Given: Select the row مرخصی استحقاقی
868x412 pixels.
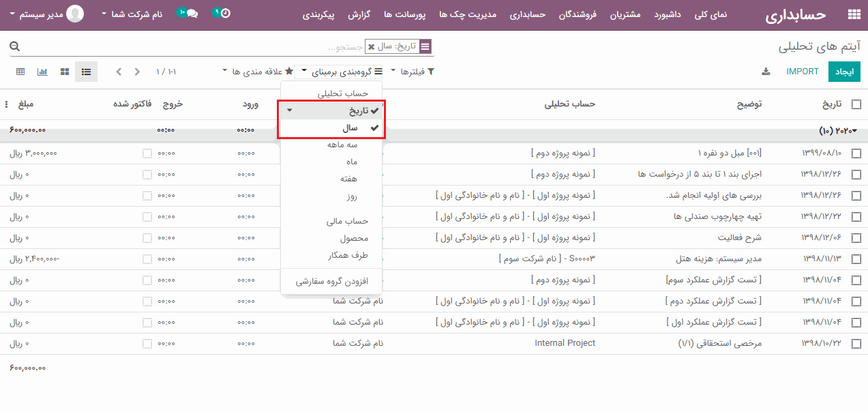Looking at the screenshot, I should point(856,344).
